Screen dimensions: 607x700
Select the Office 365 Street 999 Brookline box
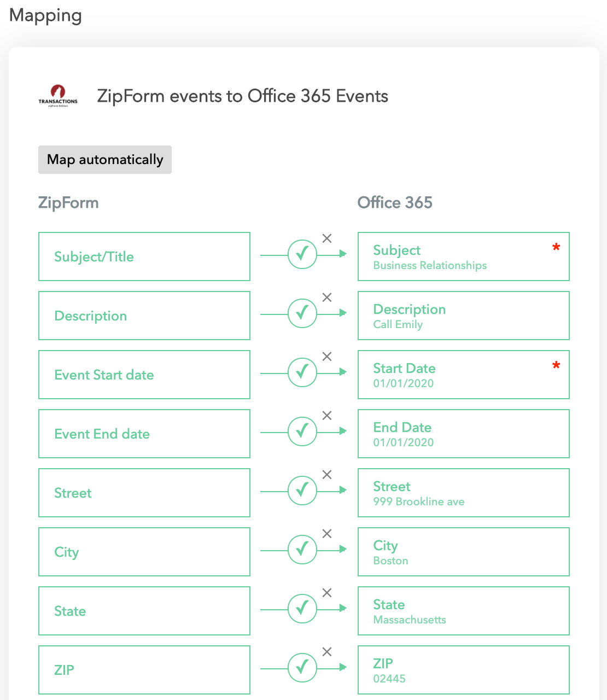pos(464,493)
